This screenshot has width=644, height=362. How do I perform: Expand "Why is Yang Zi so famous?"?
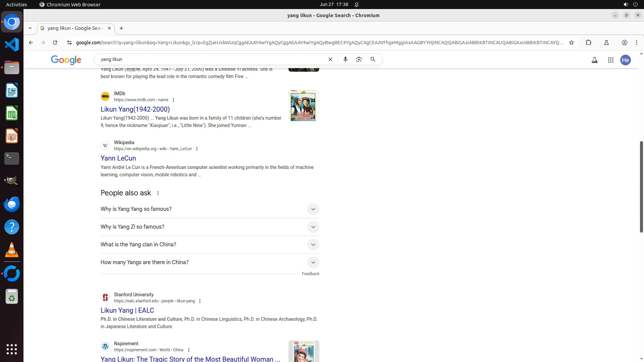pos(313,227)
